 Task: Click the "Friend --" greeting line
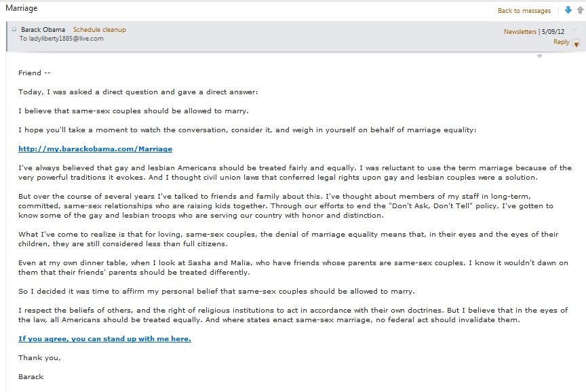tap(35, 73)
